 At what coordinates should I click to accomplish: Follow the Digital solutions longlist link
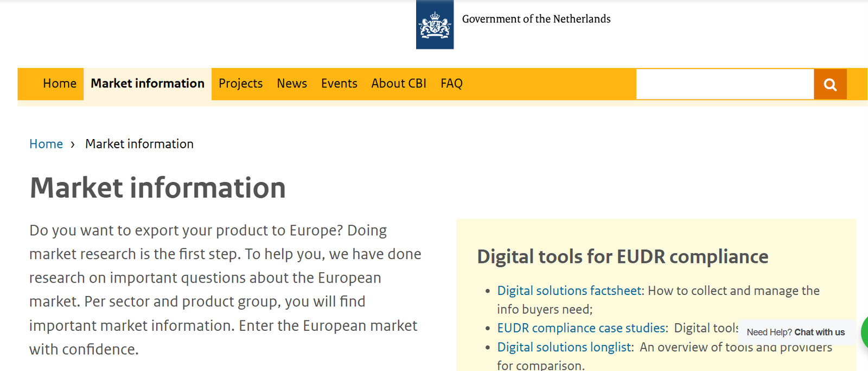pos(564,347)
